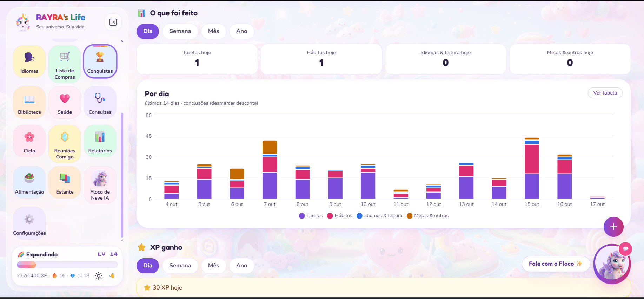Open the Estante shelf section
The height and width of the screenshot is (299, 644).
tap(65, 182)
